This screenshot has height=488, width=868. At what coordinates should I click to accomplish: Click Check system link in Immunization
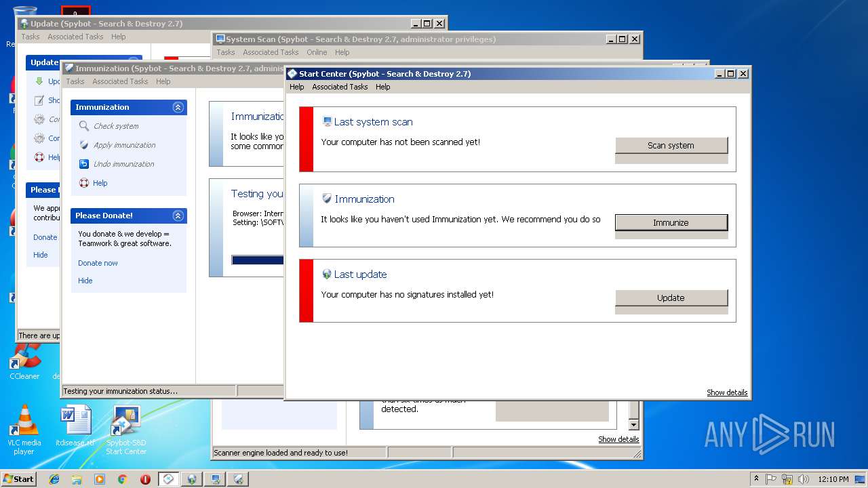click(x=116, y=126)
